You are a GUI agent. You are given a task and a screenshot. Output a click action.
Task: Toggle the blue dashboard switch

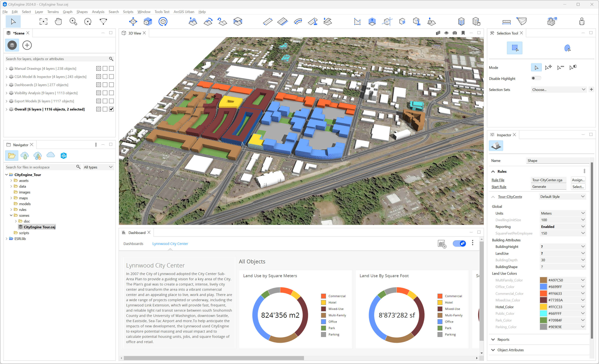[459, 243]
